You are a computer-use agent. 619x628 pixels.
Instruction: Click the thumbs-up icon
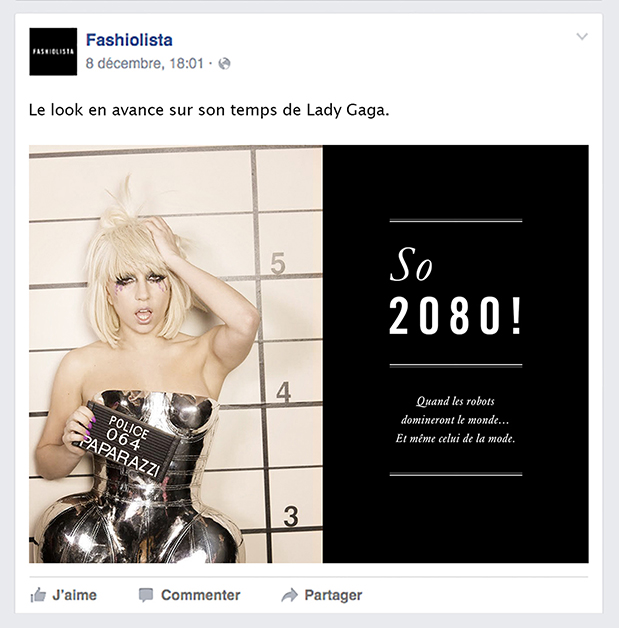pyautogui.click(x=38, y=595)
